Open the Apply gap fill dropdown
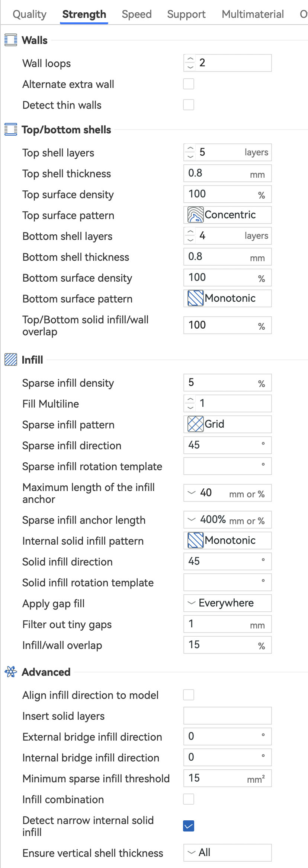The width and height of the screenshot is (308, 868). click(x=227, y=603)
